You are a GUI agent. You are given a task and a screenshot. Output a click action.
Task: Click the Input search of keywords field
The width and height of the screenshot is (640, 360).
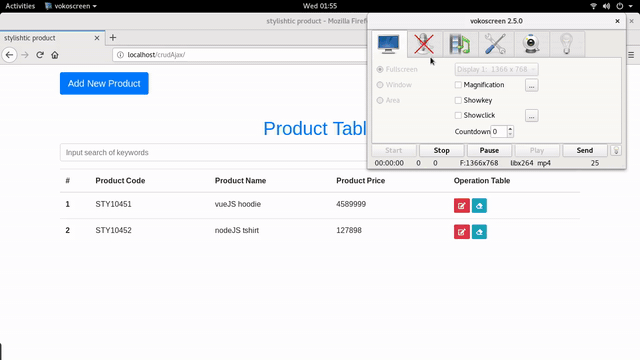213,153
